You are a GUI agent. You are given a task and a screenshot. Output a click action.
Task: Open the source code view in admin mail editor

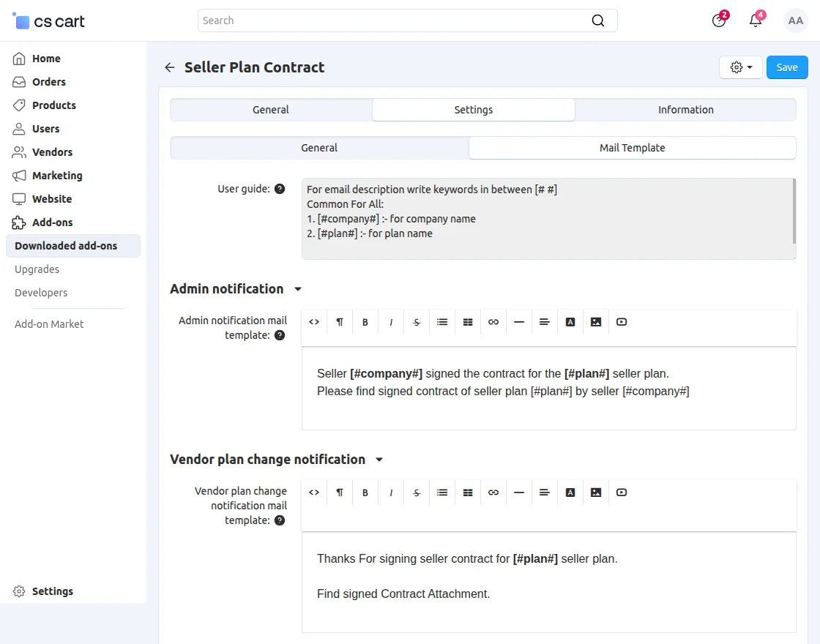pos(313,322)
